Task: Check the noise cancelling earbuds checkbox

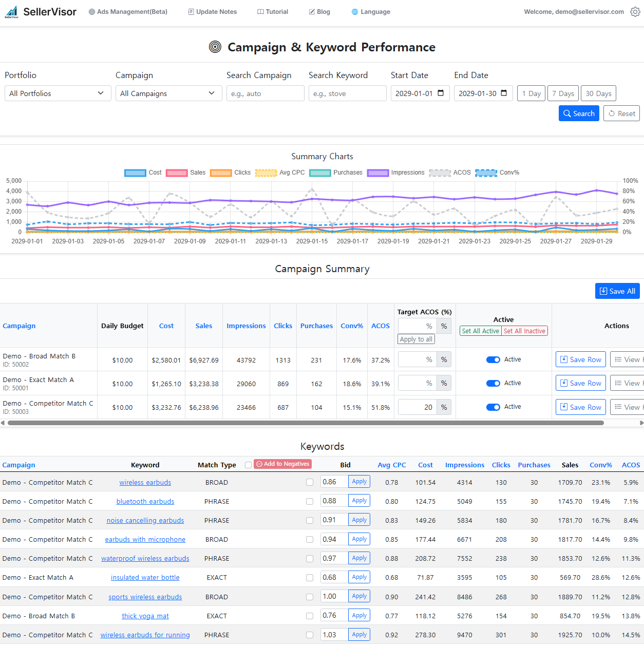Action: click(x=310, y=520)
